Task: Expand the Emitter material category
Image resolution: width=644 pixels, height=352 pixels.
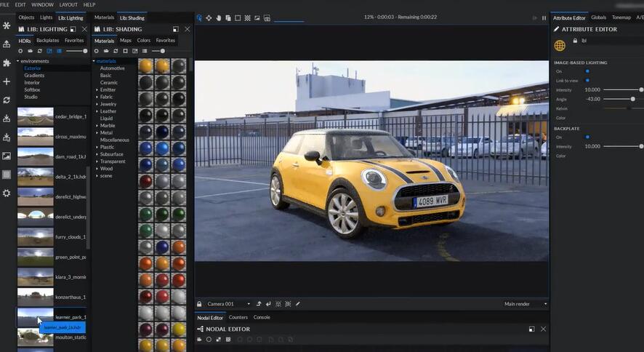Action: pos(97,90)
